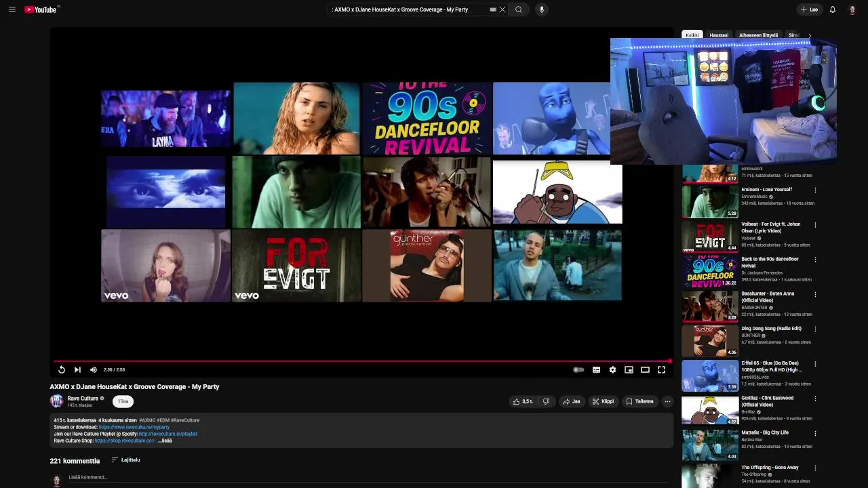Open more actions menu beside Tallenna
Viewport: 868px width, 488px height.
click(x=667, y=401)
